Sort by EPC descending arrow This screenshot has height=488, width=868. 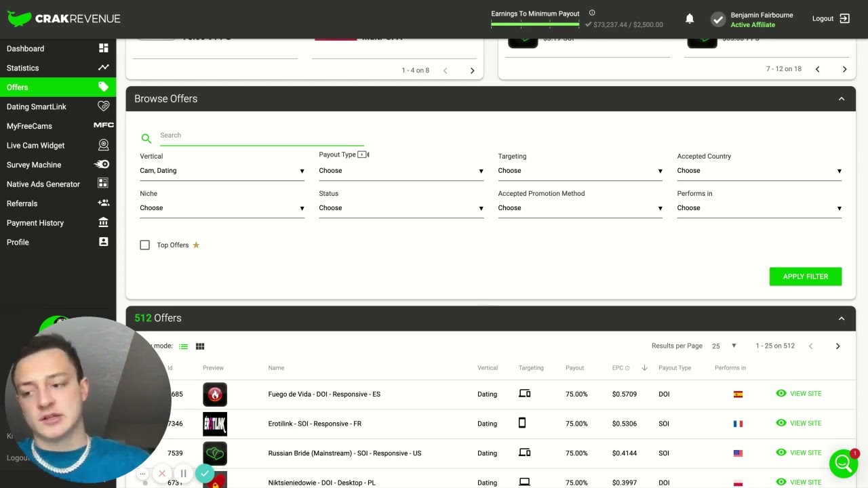click(x=644, y=368)
